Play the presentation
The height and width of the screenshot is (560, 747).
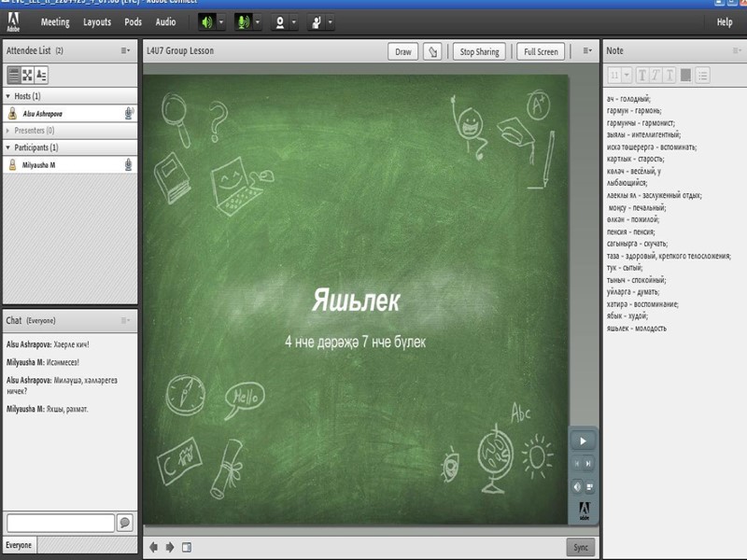pos(583,441)
